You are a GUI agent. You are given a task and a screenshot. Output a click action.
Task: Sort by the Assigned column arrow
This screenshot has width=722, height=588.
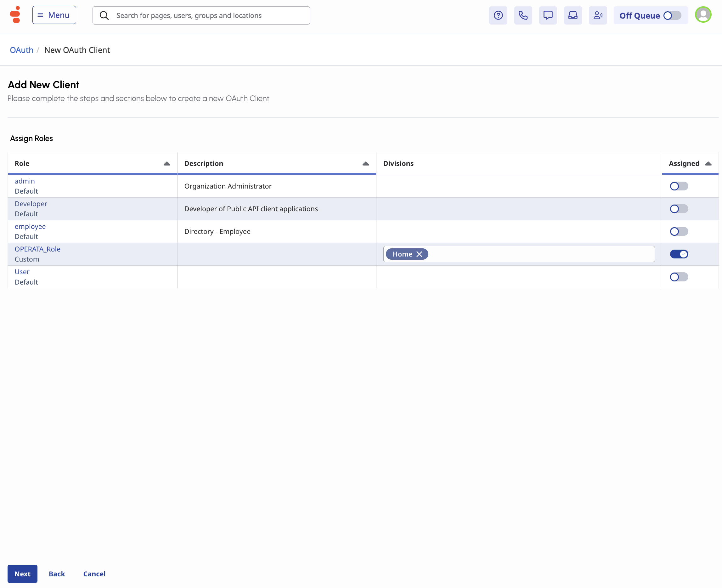(x=708, y=164)
